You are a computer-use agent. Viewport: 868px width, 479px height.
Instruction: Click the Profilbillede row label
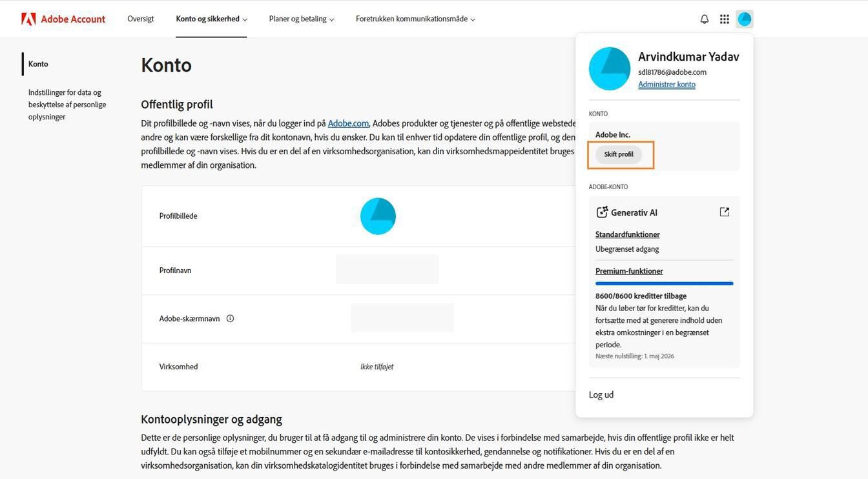click(x=178, y=216)
